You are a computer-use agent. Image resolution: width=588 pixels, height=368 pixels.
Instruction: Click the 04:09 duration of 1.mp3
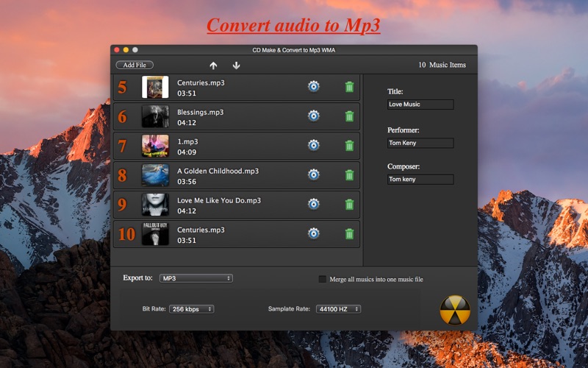click(187, 152)
